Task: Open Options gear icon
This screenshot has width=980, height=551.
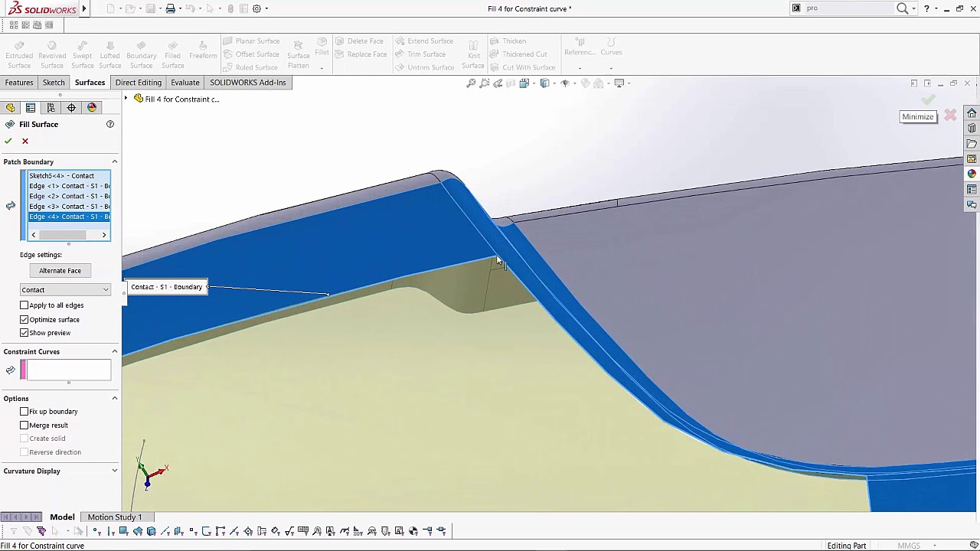Action: point(256,8)
